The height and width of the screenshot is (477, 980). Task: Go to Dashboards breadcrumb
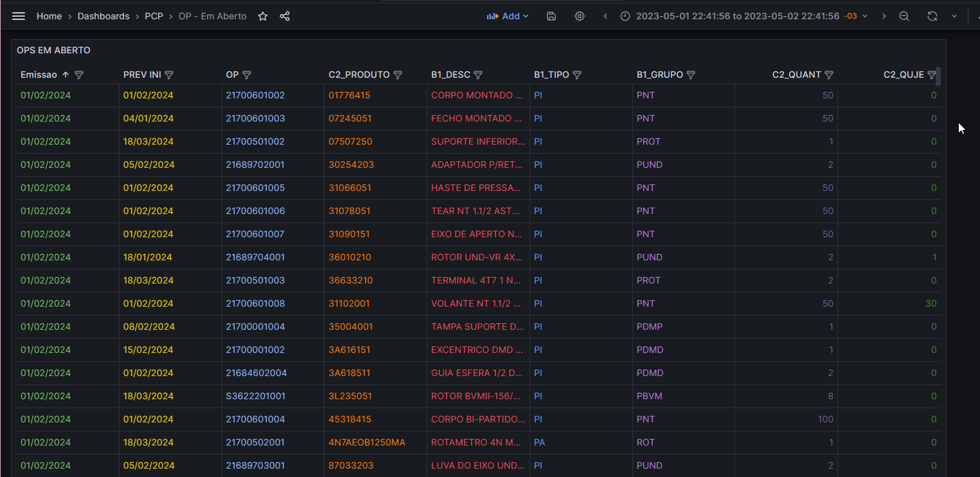pyautogui.click(x=103, y=16)
